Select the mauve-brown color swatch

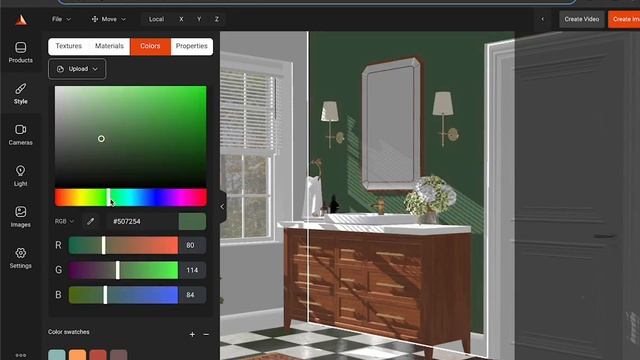[119, 355]
